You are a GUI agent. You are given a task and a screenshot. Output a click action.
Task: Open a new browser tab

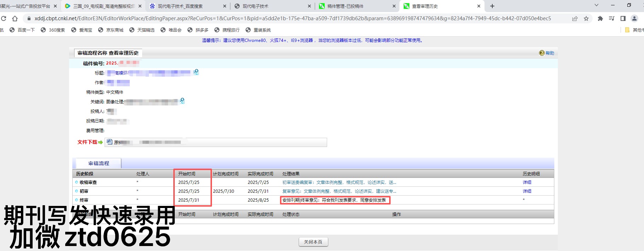tap(492, 6)
